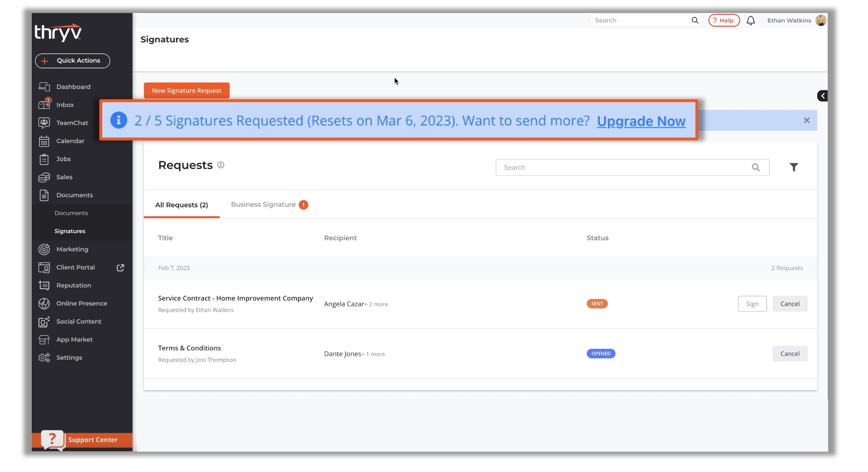Click 'Requested by Ethan Watkins' text

click(x=196, y=310)
